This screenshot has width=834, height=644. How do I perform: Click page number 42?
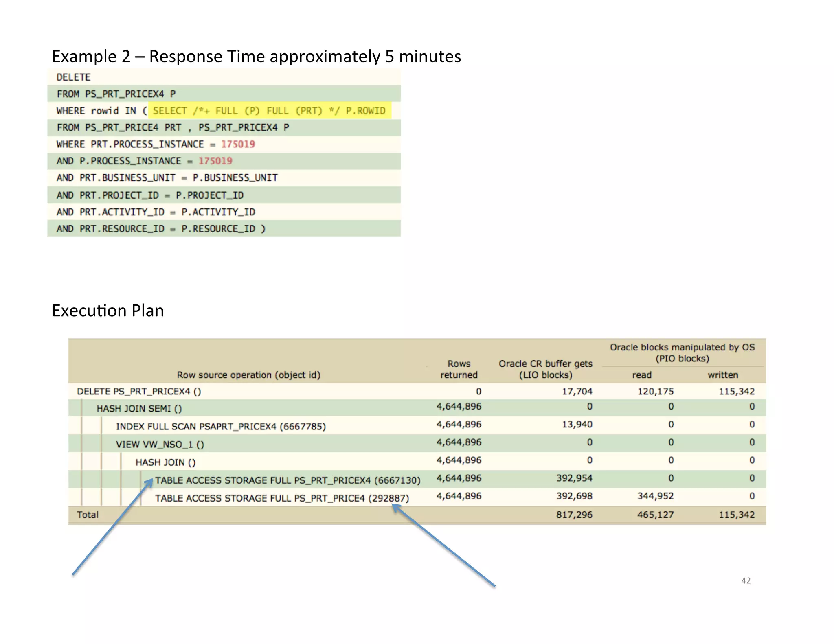click(x=746, y=580)
